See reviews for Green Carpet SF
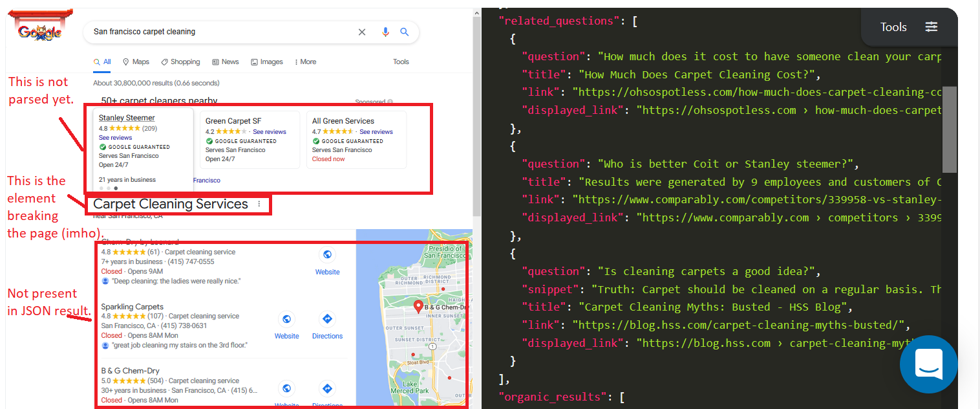 pyautogui.click(x=269, y=131)
